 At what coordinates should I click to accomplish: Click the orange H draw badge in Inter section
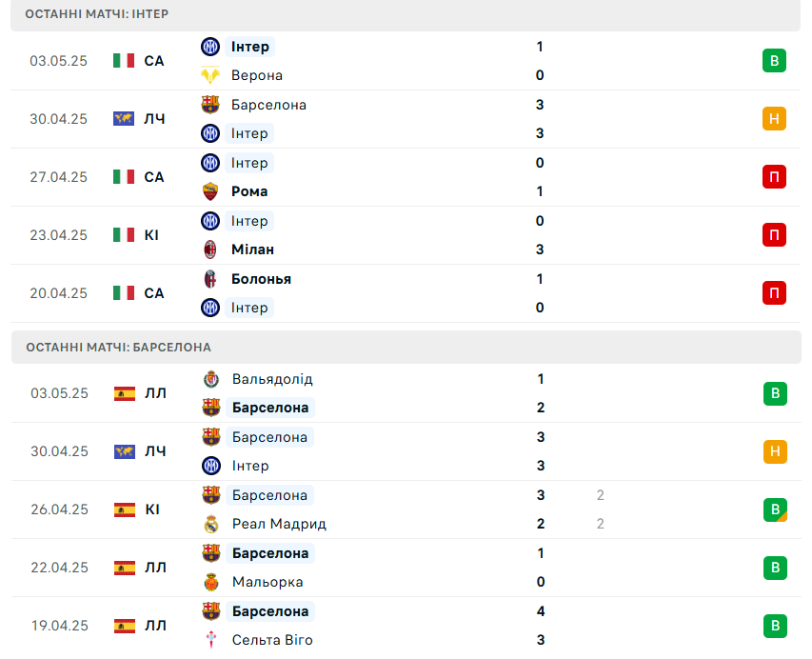(774, 119)
